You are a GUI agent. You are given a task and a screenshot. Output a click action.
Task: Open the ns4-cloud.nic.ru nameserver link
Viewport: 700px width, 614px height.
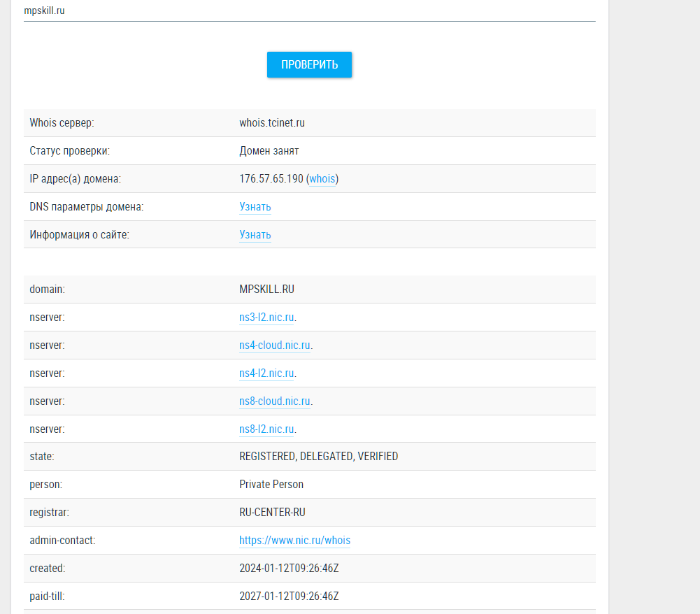coord(274,345)
